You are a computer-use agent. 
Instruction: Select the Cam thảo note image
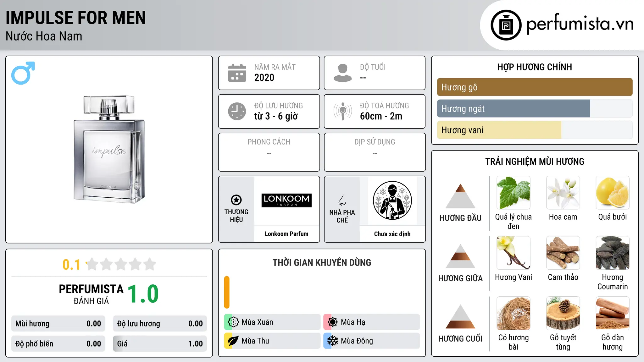click(563, 253)
